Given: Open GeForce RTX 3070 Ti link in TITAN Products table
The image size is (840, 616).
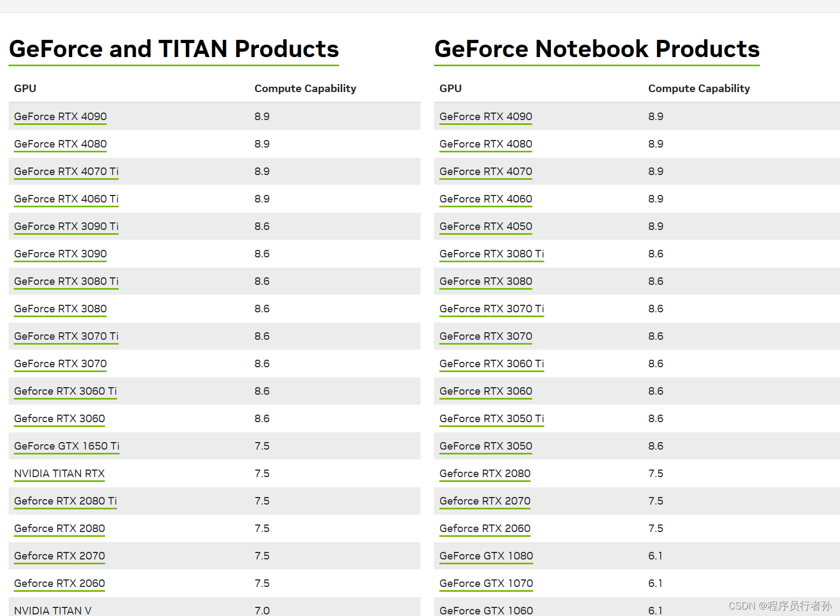Looking at the screenshot, I should pos(66,336).
